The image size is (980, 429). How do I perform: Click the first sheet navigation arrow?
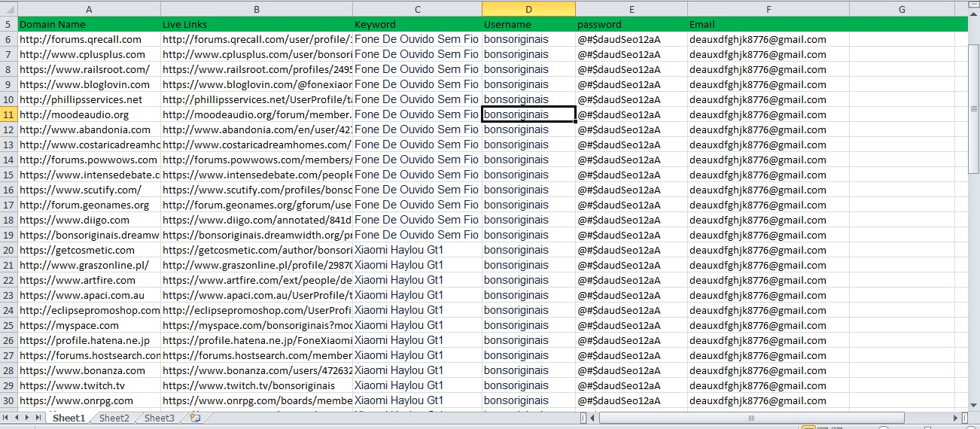[x=7, y=418]
